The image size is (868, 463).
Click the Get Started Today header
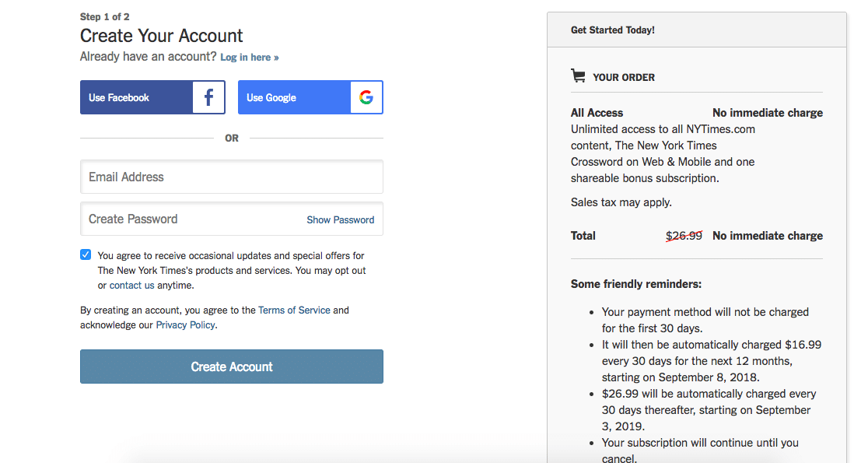[x=613, y=30]
